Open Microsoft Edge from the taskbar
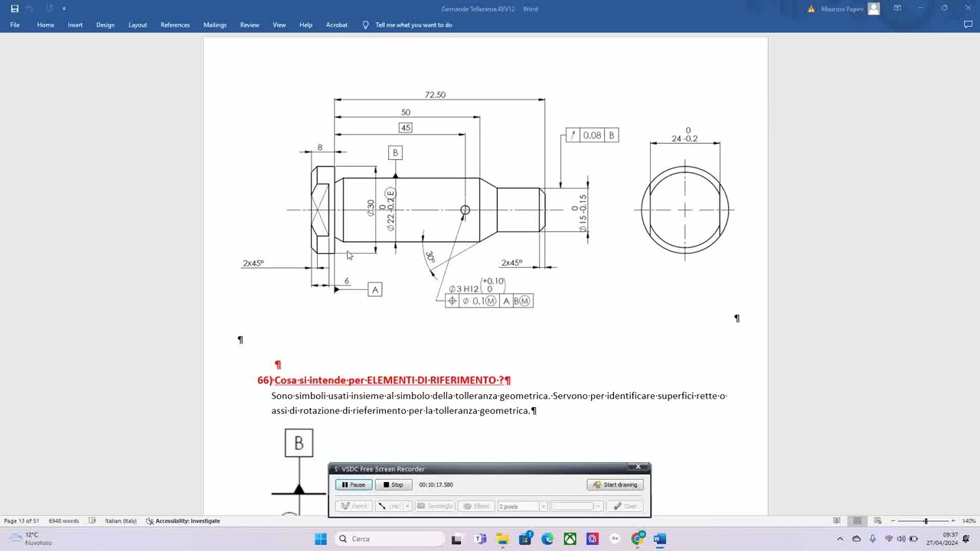980x551 pixels. click(x=547, y=539)
